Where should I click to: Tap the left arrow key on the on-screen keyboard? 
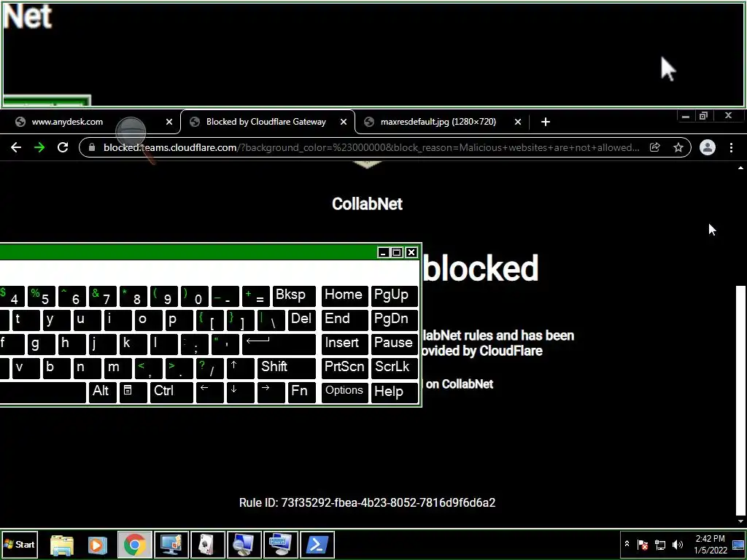click(209, 392)
